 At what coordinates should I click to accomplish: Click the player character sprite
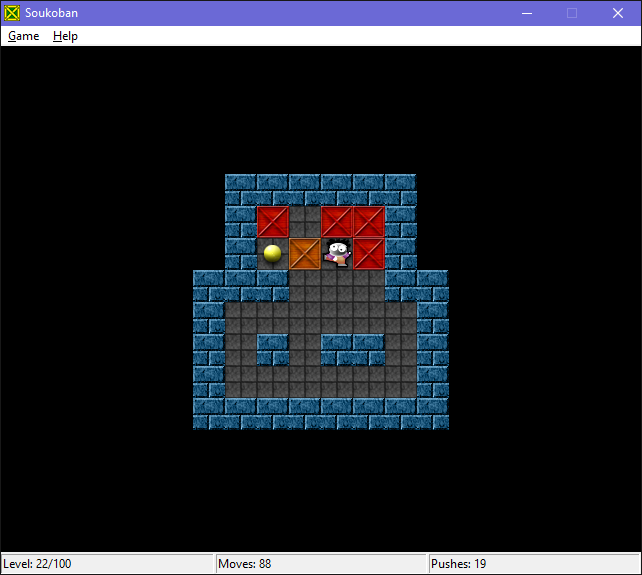[x=337, y=254]
